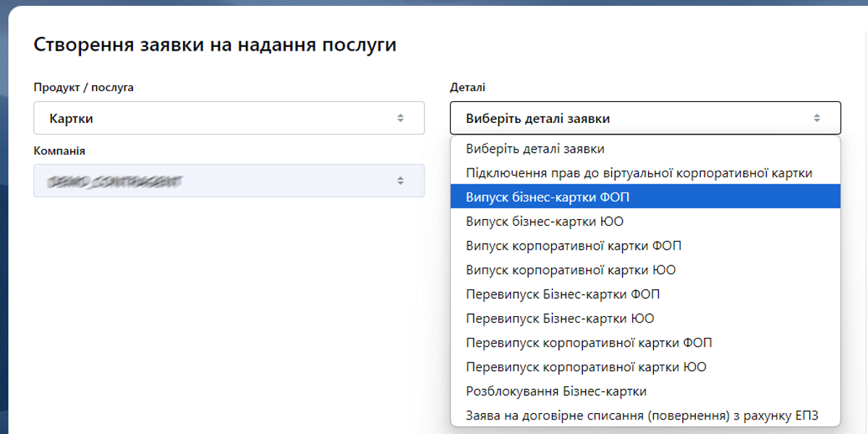868x434 pixels.
Task: Choose Перевипуск Бізнес-картки ФОП
Action: pos(645,294)
